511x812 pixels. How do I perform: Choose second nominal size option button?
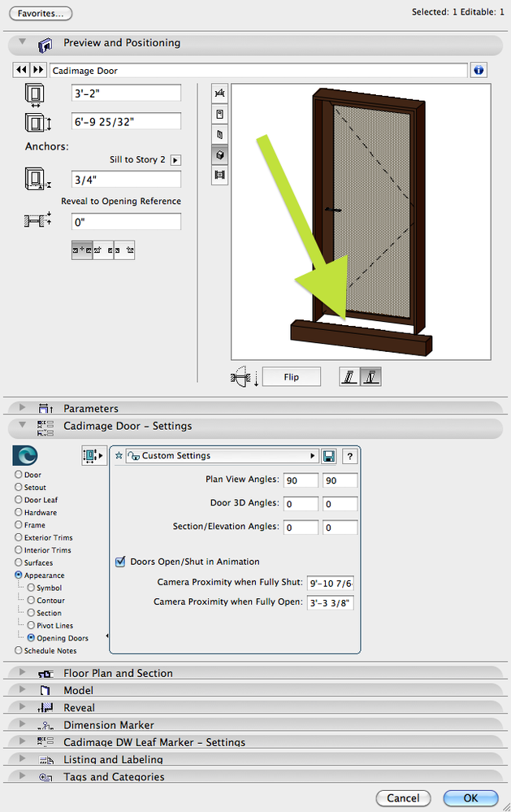pyautogui.click(x=103, y=250)
